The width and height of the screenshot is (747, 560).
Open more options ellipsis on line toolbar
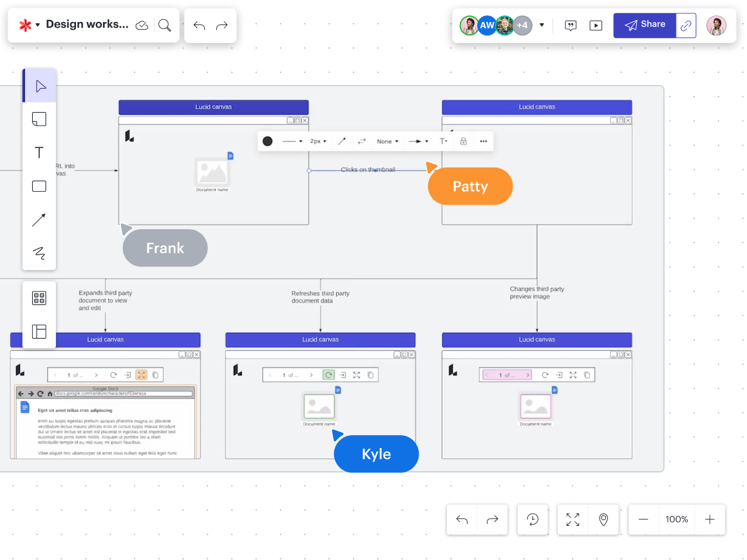(x=484, y=141)
